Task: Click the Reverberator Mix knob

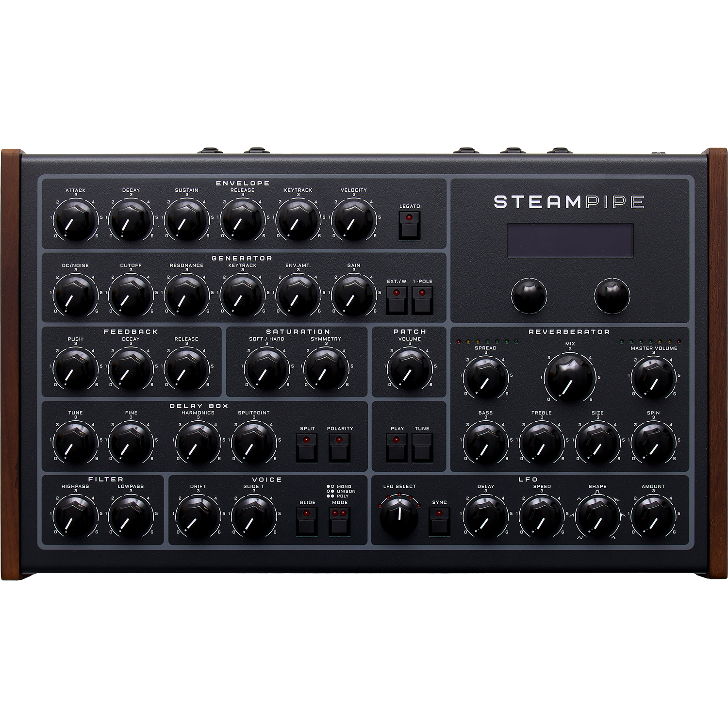Action: pos(570,376)
